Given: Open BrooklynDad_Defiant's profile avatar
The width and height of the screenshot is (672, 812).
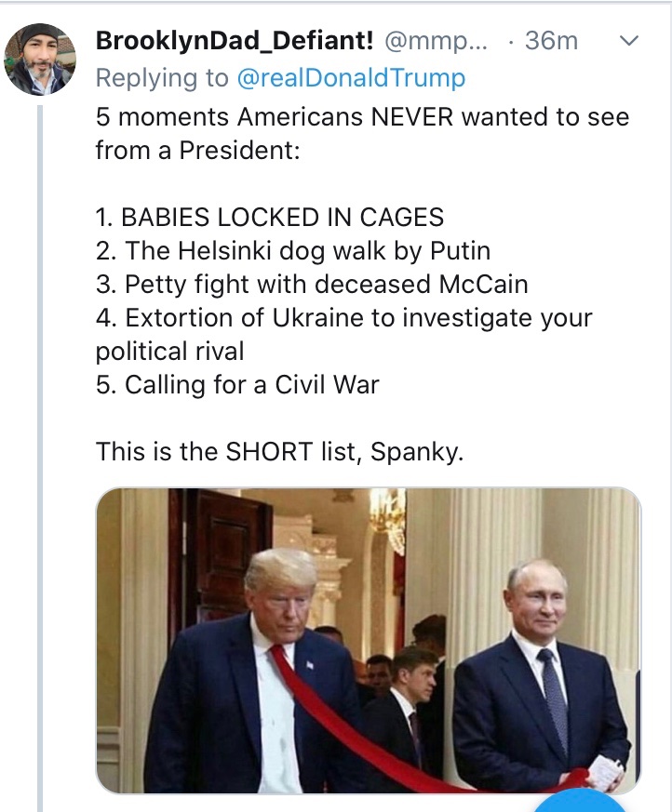Looking at the screenshot, I should click(41, 58).
